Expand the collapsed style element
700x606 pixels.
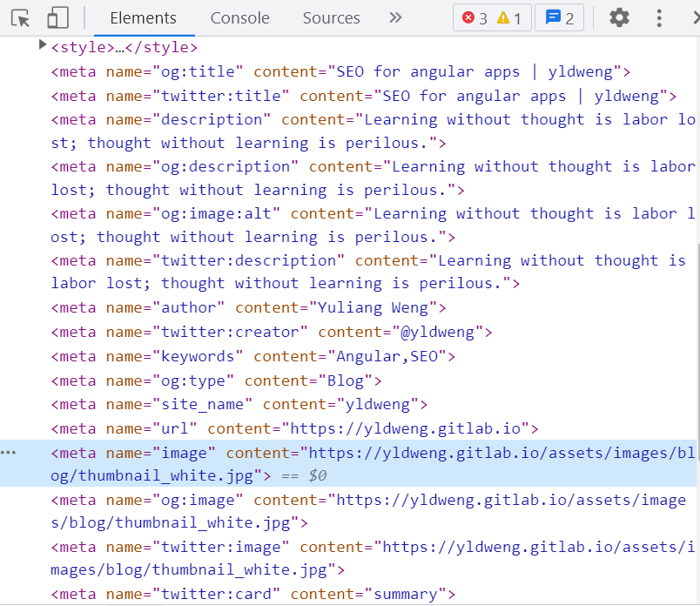pos(43,45)
